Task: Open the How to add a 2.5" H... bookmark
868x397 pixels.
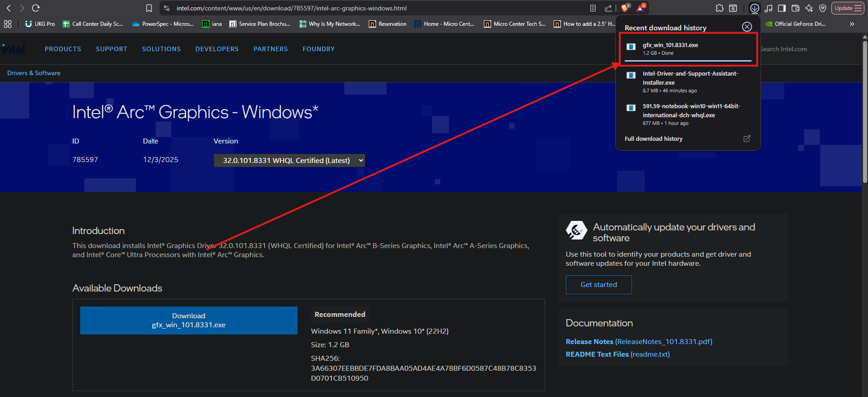Action: (x=584, y=24)
